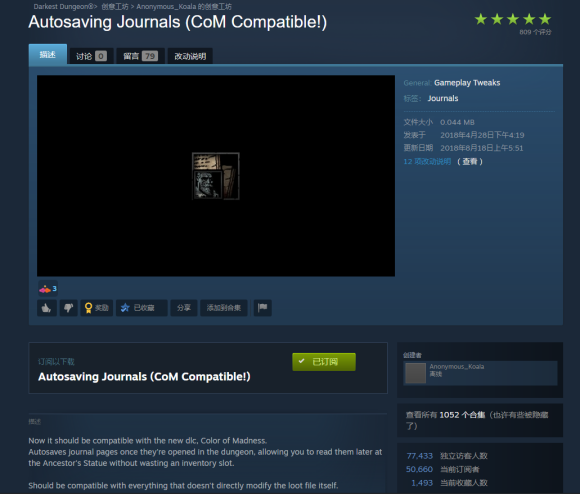The image size is (580, 494).
Task: Open the Gameplay Tweaks category link
Action: tap(467, 83)
